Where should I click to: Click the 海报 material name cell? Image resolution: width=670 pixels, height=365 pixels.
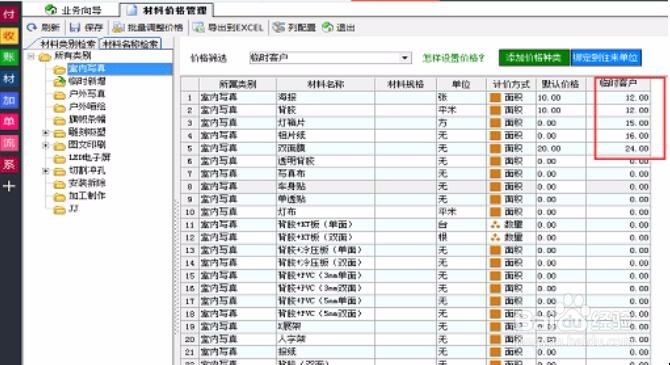[x=325, y=97]
